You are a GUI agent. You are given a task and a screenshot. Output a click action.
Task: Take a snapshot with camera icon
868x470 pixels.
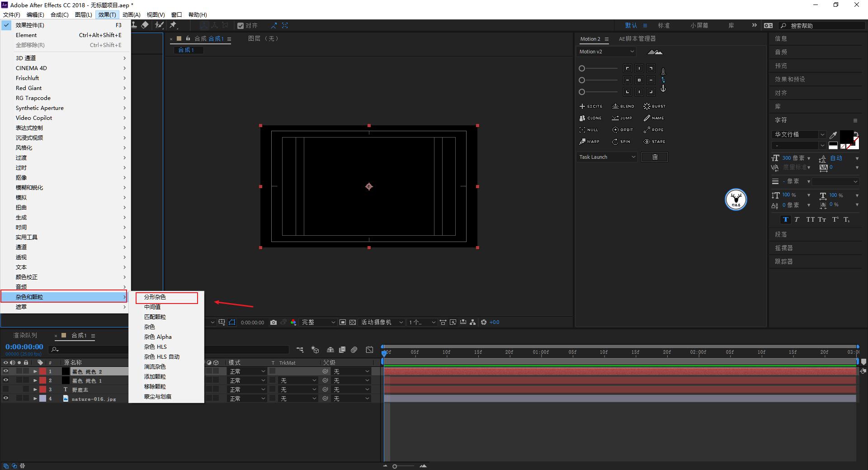[x=274, y=323]
